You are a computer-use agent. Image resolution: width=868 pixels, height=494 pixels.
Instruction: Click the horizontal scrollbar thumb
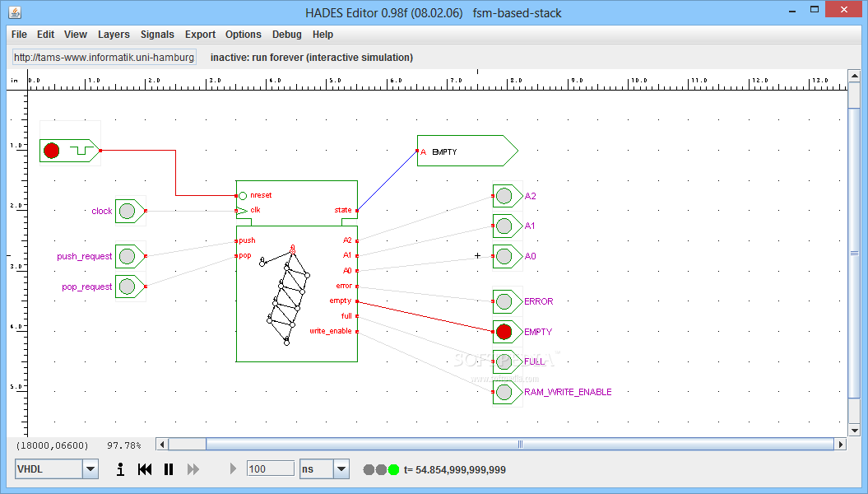[x=520, y=444]
